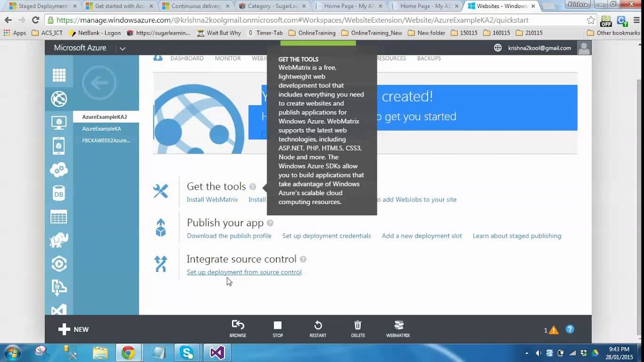Open account menu krishna2kool@gmail.com
The image size is (644, 362).
coord(539,48)
